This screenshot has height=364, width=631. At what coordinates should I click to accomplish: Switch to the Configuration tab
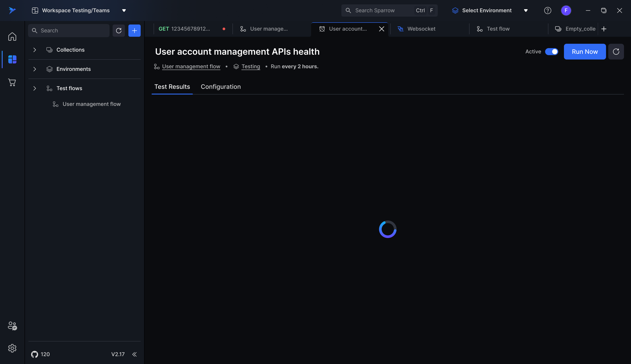pyautogui.click(x=221, y=87)
